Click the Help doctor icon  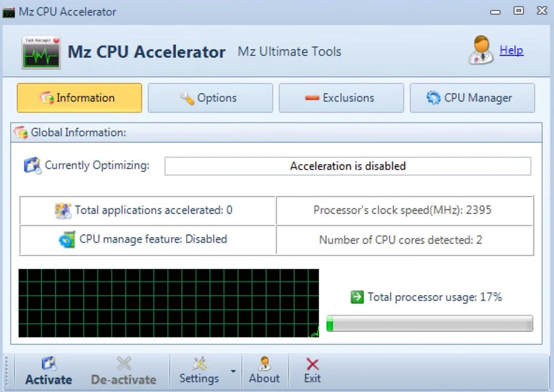481,51
